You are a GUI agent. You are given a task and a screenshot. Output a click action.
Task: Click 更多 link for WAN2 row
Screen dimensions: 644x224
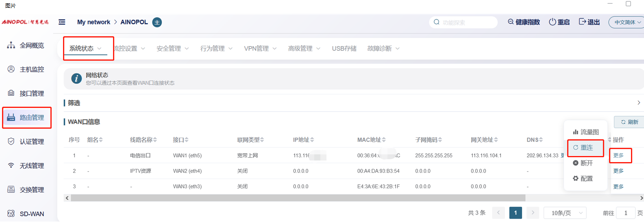(618, 171)
